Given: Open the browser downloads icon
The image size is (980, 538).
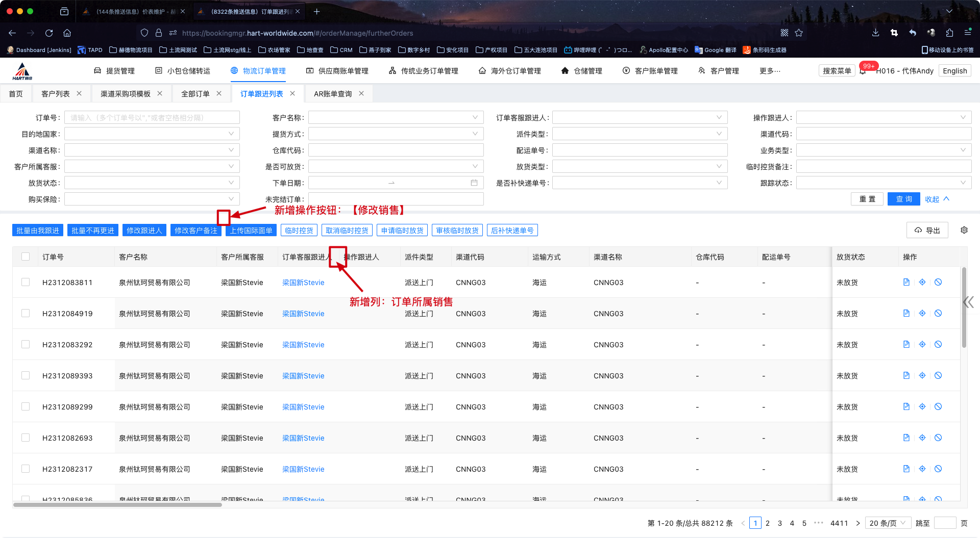Looking at the screenshot, I should click(875, 33).
